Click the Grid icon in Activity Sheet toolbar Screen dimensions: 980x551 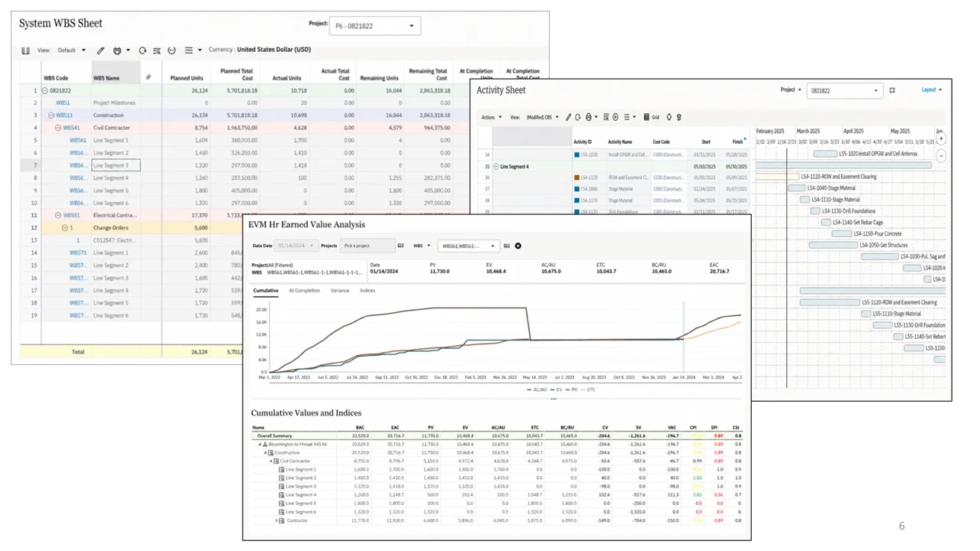pyautogui.click(x=652, y=117)
